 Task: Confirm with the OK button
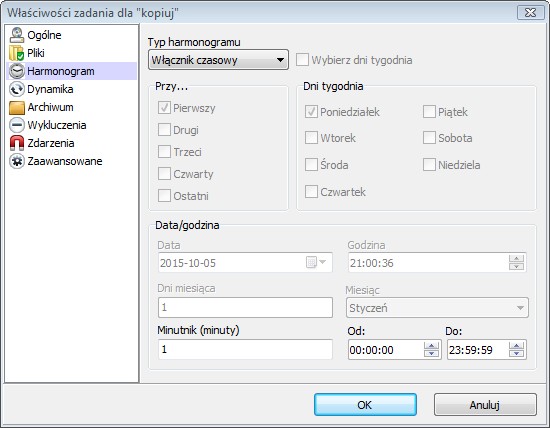pyautogui.click(x=365, y=405)
